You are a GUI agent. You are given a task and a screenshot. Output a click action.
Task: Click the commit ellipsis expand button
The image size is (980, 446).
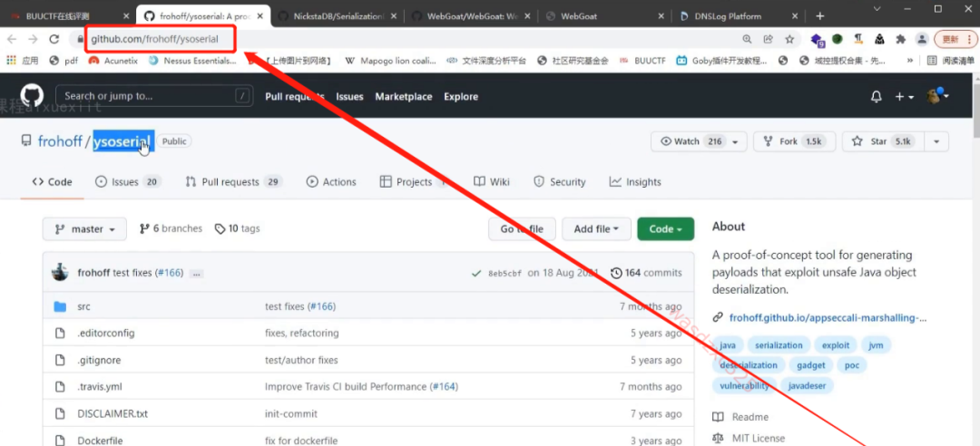(196, 274)
